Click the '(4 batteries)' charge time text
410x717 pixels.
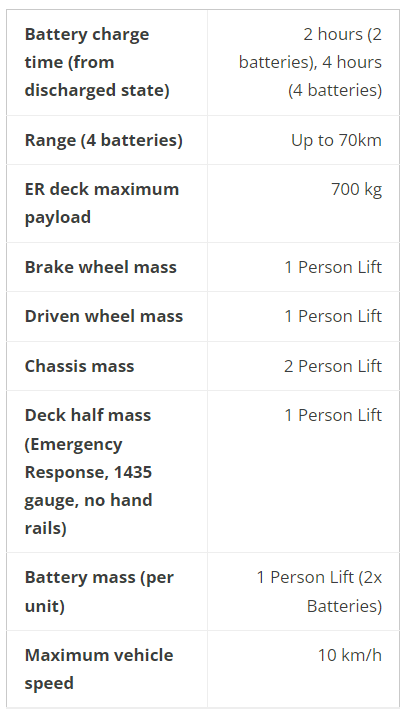[x=335, y=90]
